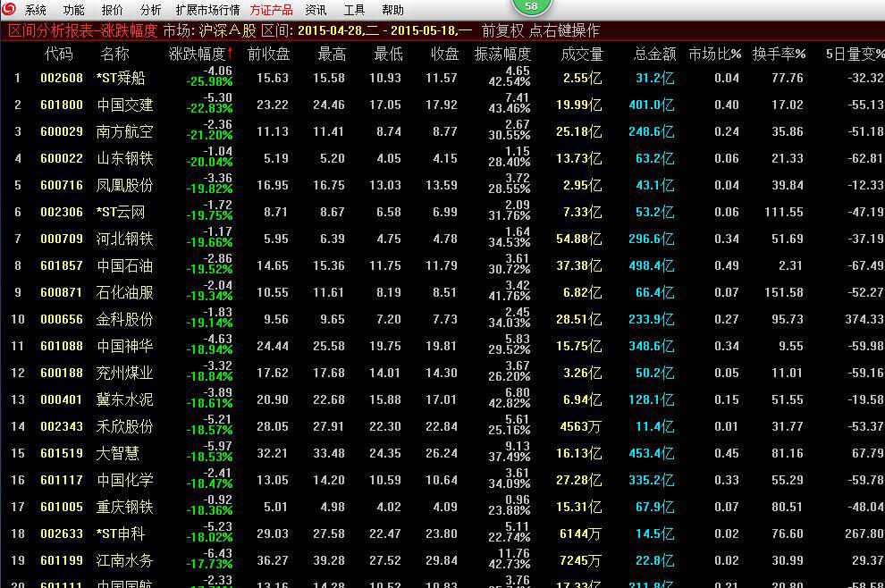Click the 振荡幅度 column header
The image size is (885, 588).
[x=502, y=55]
